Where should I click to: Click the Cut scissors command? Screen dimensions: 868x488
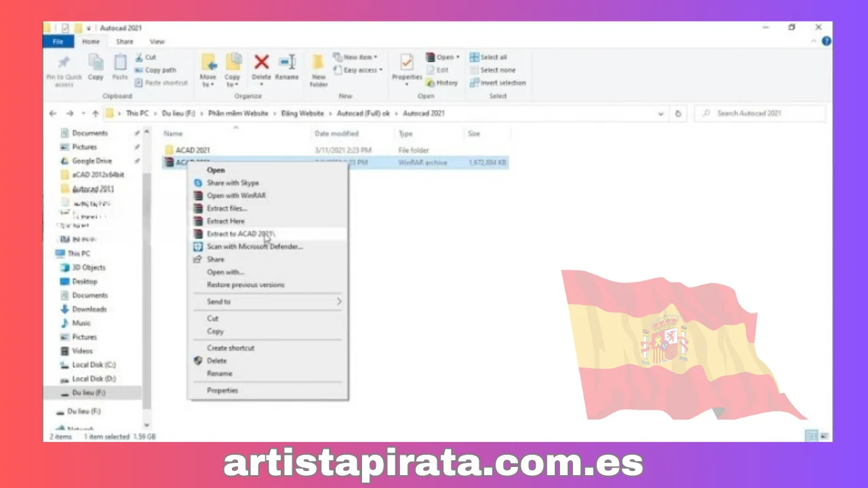pyautogui.click(x=146, y=58)
